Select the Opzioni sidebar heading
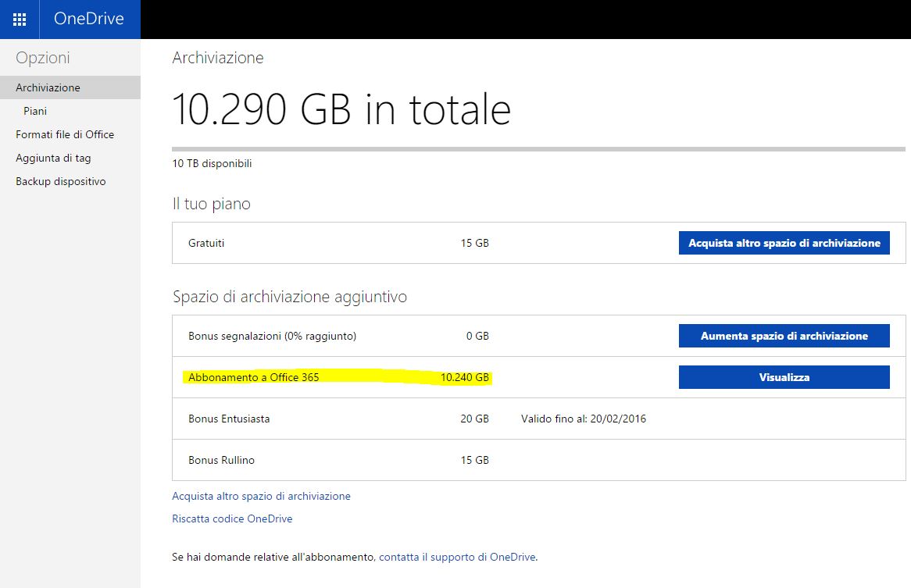 coord(42,58)
